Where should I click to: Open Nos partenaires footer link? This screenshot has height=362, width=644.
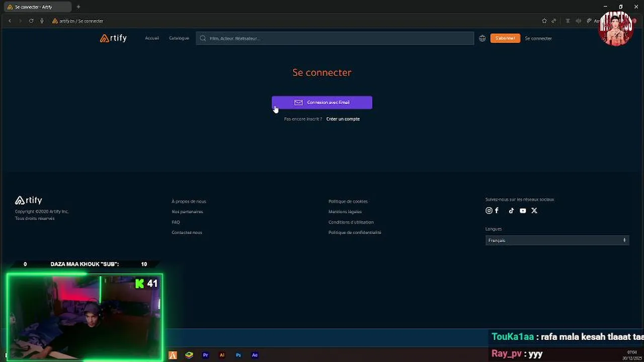pos(187,212)
